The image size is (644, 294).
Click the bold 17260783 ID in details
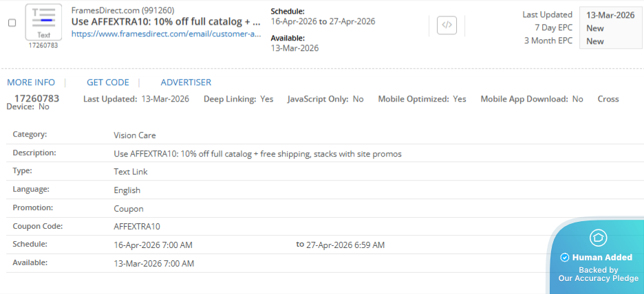pyautogui.click(x=36, y=98)
